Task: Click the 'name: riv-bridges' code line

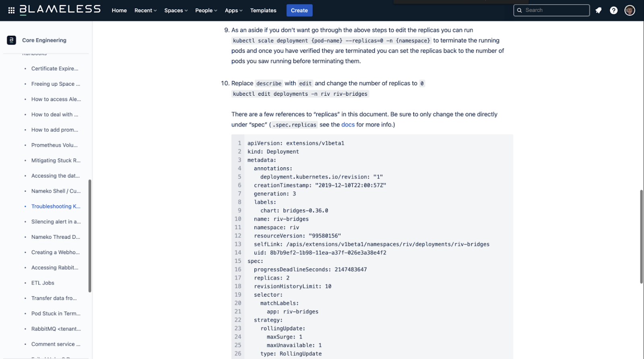Action: (281, 219)
